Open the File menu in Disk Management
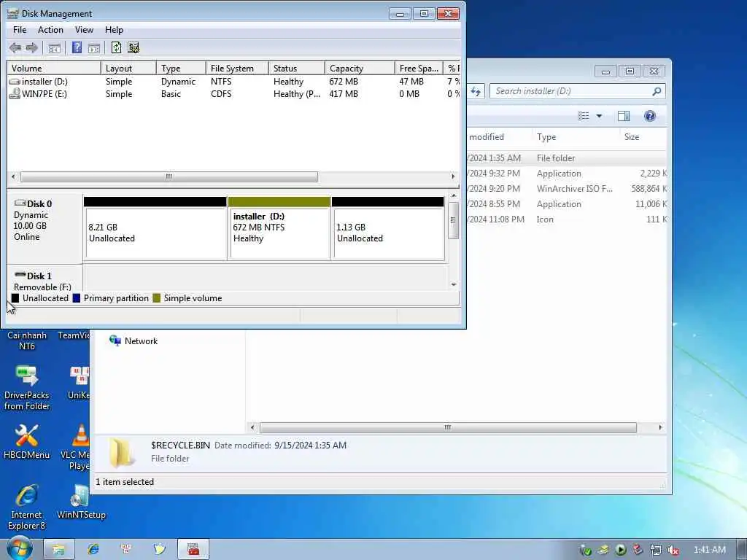Screen dimensions: 747x560 pos(20,29)
